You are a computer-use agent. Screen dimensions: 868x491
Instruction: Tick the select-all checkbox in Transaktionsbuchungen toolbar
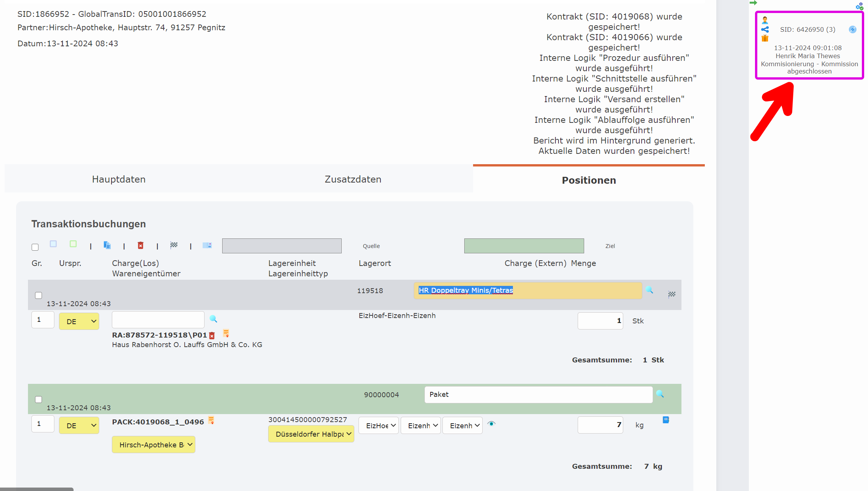pyautogui.click(x=35, y=247)
